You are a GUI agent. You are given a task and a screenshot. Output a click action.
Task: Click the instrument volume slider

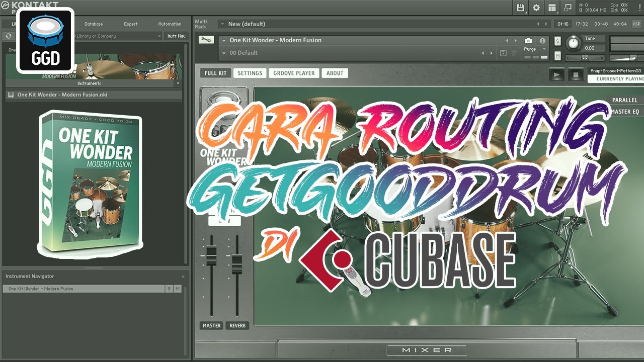(x=626, y=57)
